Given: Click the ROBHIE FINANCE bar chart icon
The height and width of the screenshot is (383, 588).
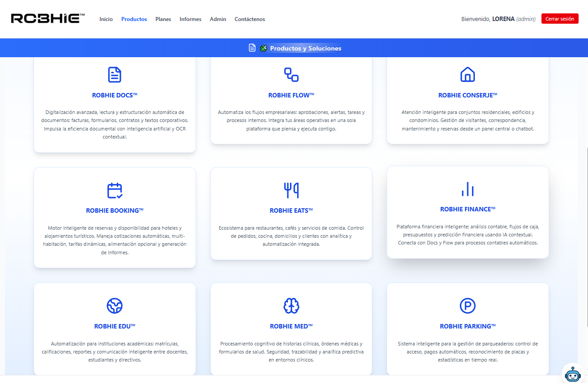Looking at the screenshot, I should click(468, 189).
